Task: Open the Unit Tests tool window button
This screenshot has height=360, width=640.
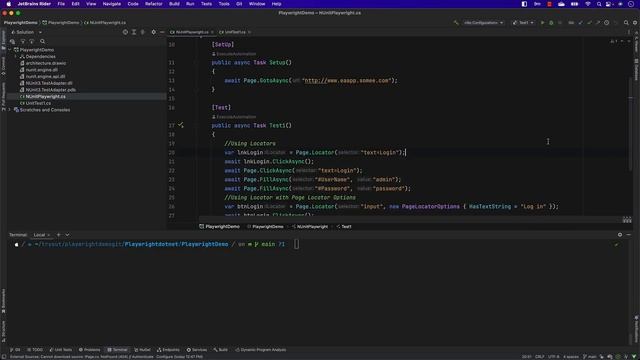Action: pos(60,350)
